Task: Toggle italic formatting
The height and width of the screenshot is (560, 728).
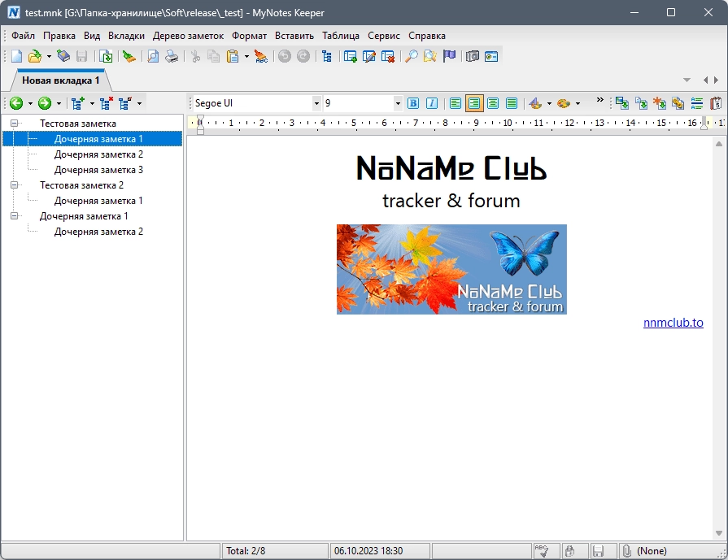Action: [432, 103]
